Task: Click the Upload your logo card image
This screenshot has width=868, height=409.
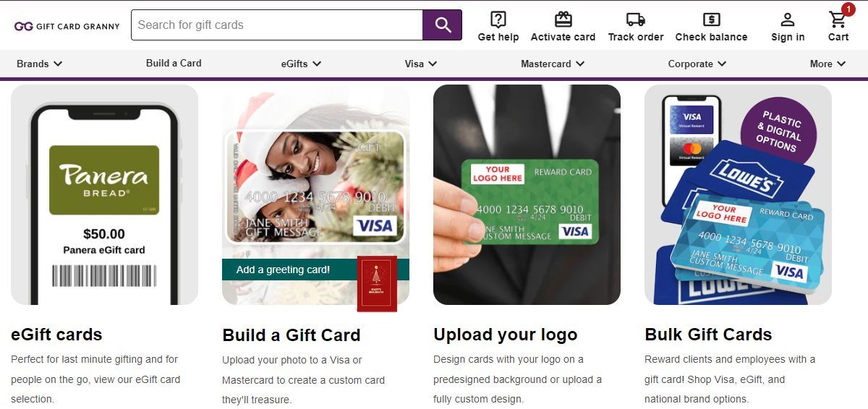Action: tap(527, 194)
